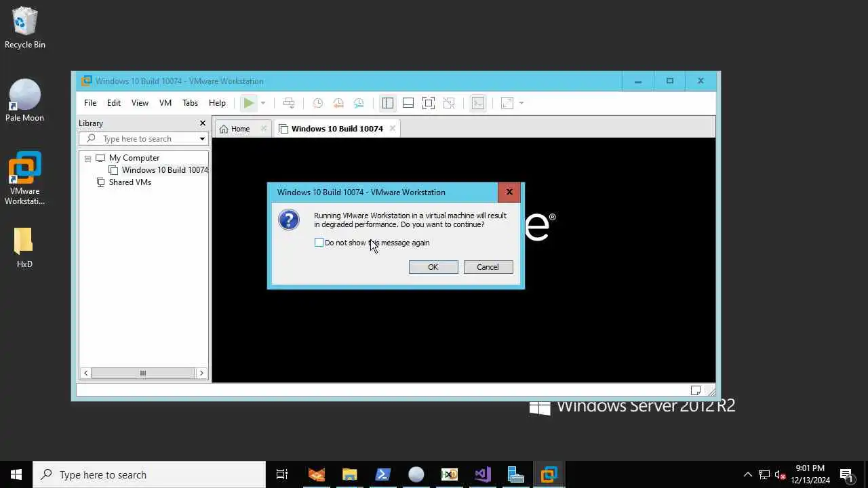Open Pale Moon from the taskbar

point(416,474)
